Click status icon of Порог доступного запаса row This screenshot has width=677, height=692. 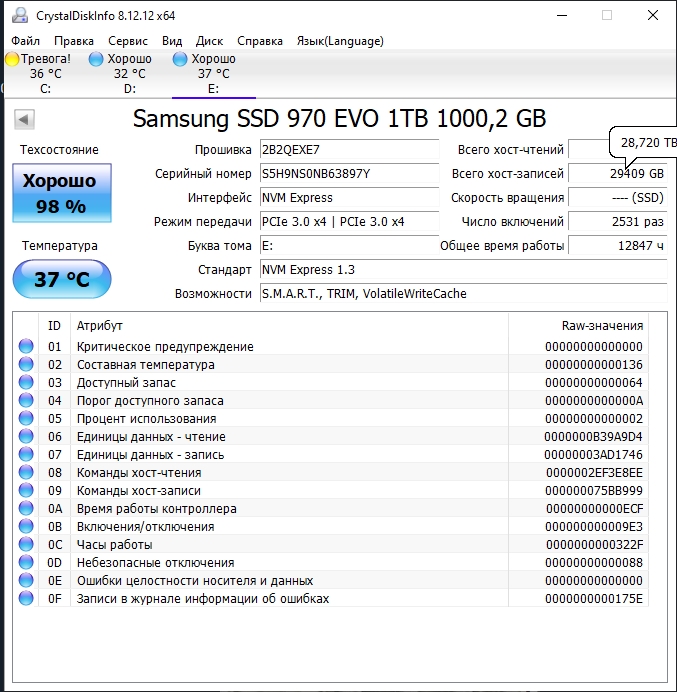26,400
